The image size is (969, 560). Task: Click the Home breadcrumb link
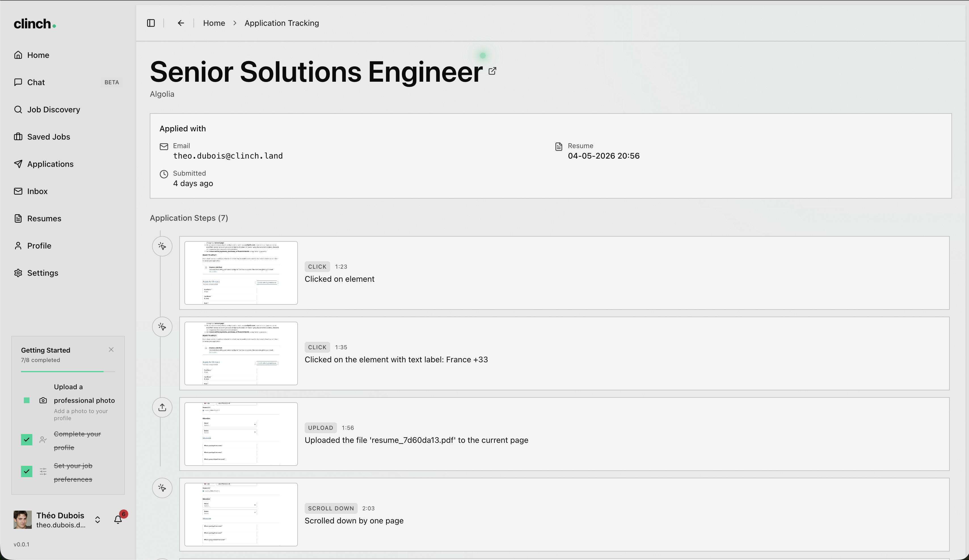[214, 23]
